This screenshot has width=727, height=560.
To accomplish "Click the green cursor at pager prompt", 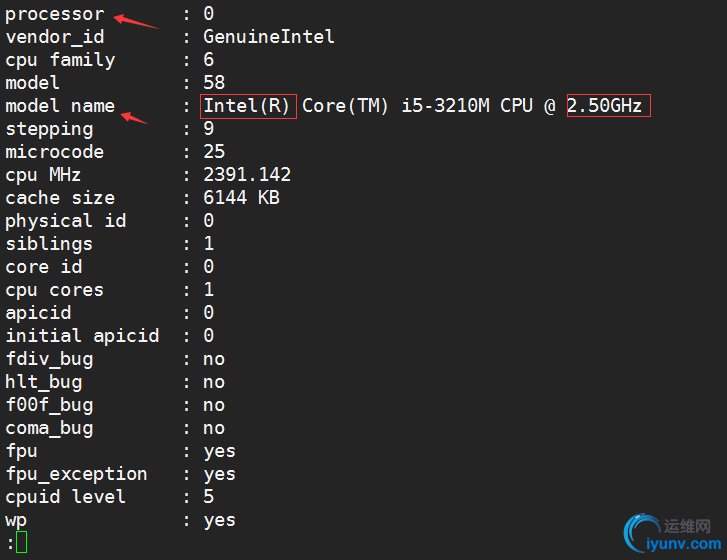I will 21,542.
